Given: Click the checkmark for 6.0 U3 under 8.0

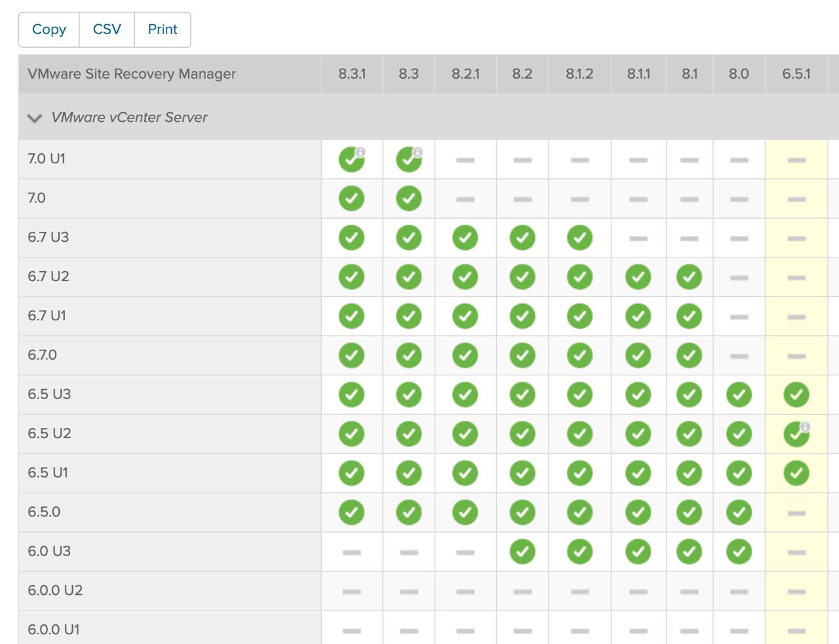Looking at the screenshot, I should (x=739, y=552).
